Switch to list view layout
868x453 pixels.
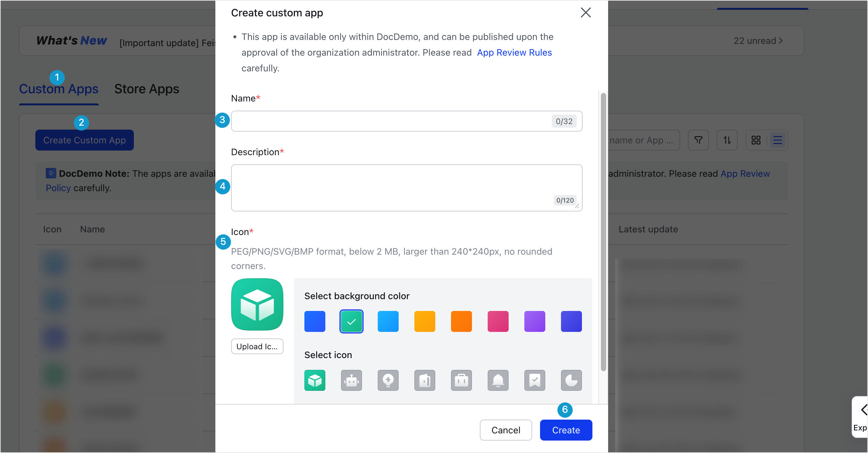coord(777,140)
